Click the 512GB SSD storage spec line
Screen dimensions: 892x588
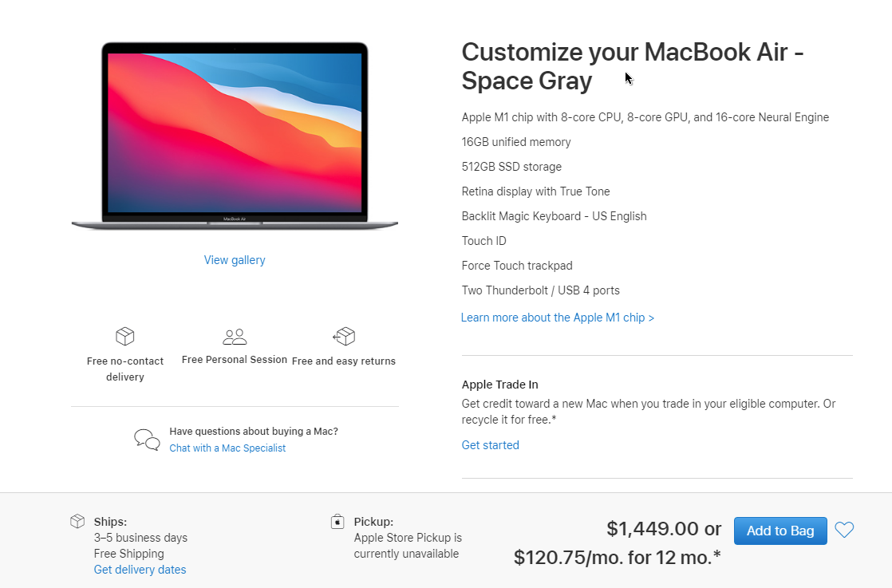511,167
